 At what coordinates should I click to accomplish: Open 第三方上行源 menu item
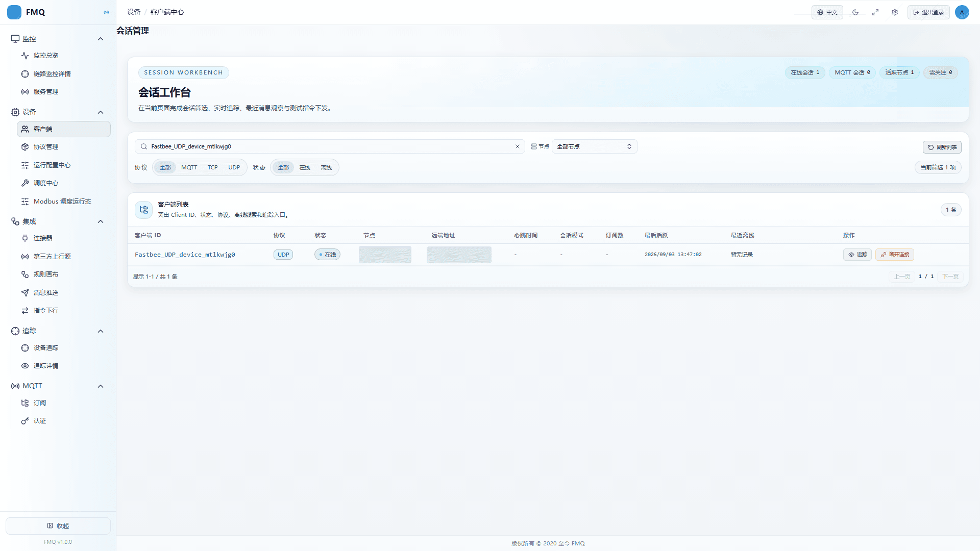[x=64, y=257]
